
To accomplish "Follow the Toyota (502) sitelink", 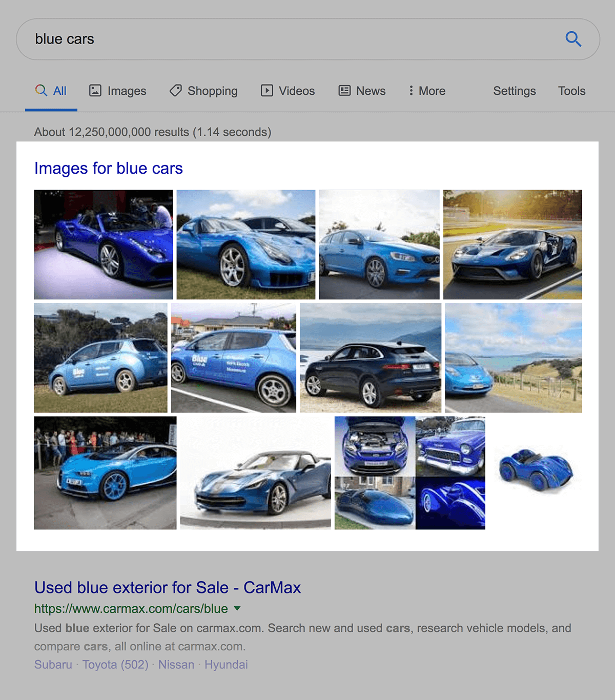I will [115, 665].
